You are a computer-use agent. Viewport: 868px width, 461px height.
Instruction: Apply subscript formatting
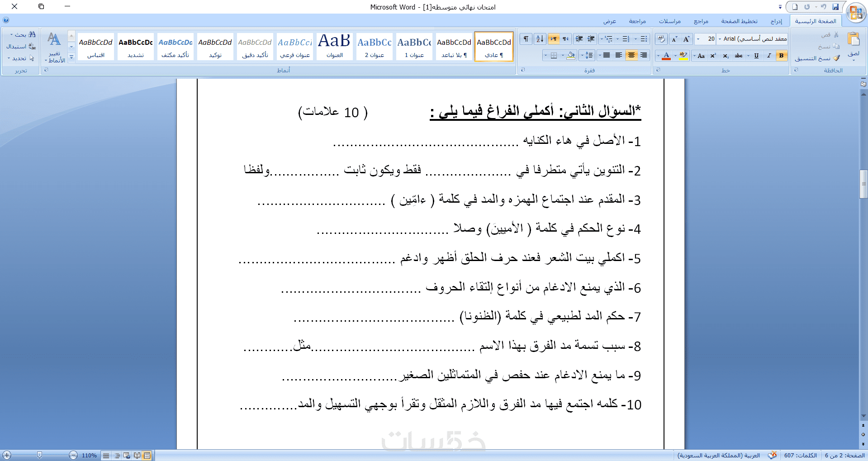pyautogui.click(x=726, y=56)
